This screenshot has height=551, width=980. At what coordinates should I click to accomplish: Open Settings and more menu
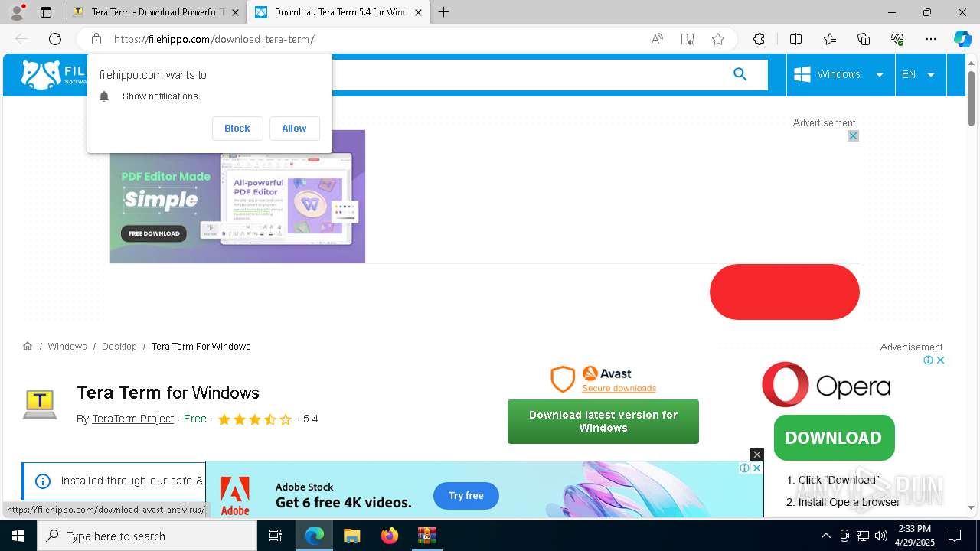931,39
